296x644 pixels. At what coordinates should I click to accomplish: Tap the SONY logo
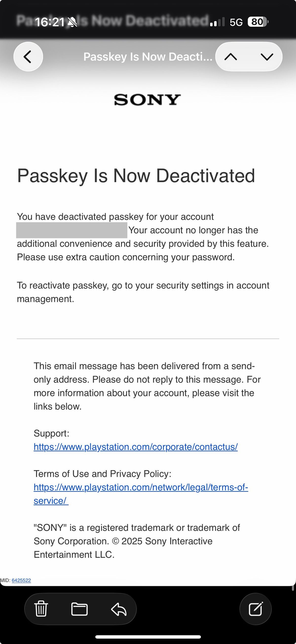click(x=148, y=100)
